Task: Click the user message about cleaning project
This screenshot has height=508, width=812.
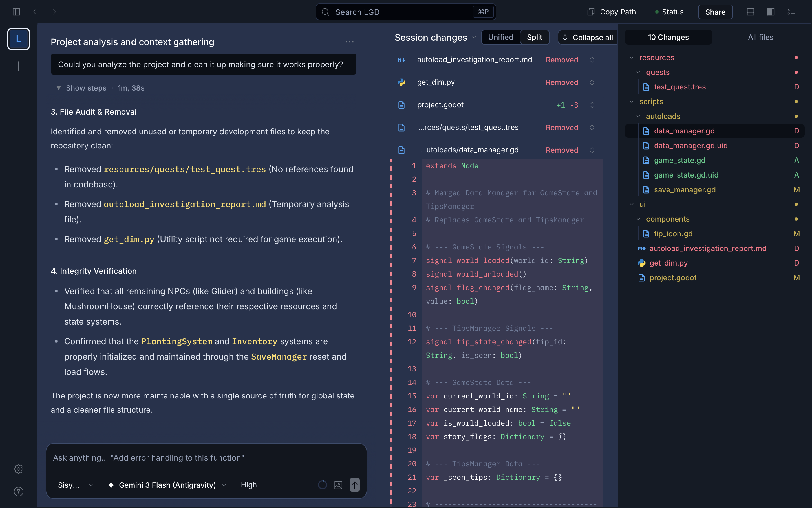Action: point(203,64)
